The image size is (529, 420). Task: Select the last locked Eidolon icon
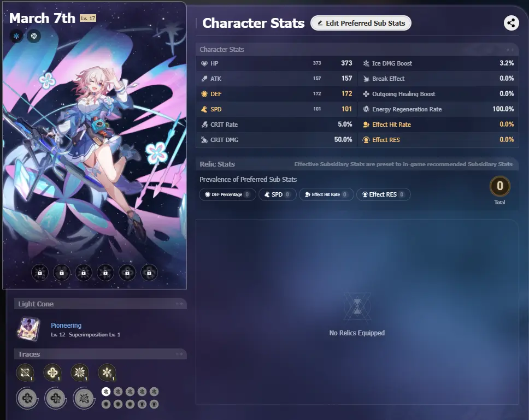click(x=149, y=273)
